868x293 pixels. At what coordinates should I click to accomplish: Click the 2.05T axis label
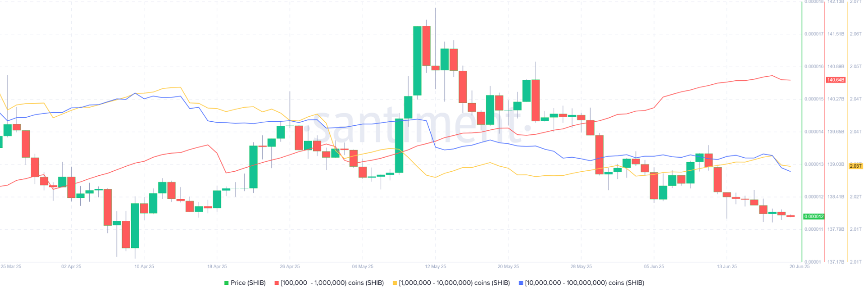(x=855, y=66)
